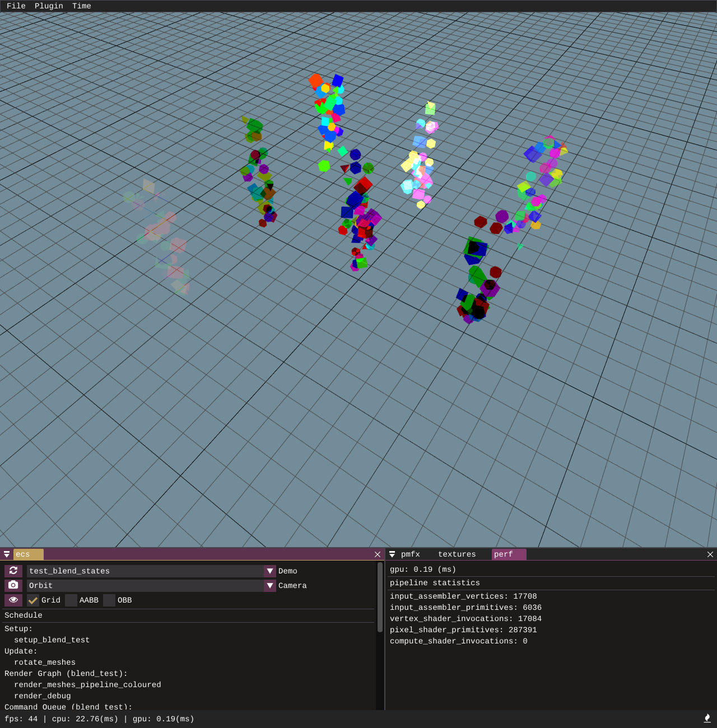Image resolution: width=717 pixels, height=728 pixels.
Task: Switch to the textures tab
Action: [x=457, y=554]
